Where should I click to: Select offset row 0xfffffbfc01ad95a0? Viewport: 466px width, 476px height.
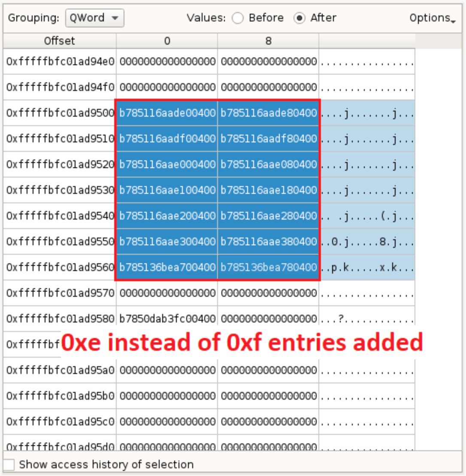(x=60, y=370)
